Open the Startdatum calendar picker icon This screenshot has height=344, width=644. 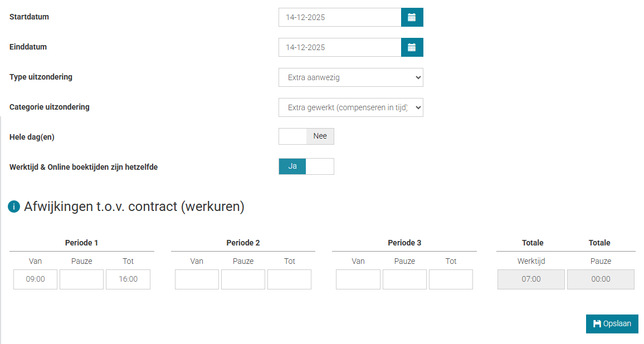point(412,17)
